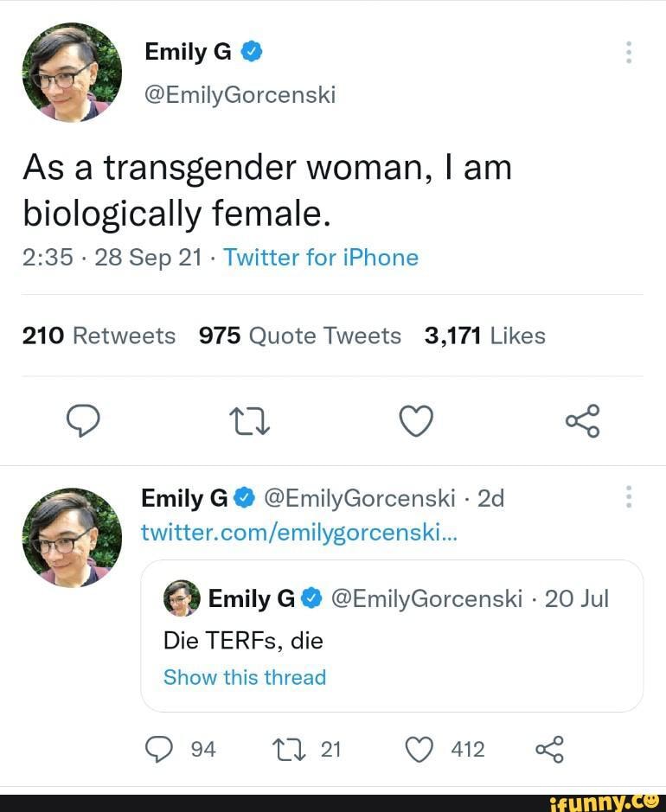The height and width of the screenshot is (812, 666).
Task: Share the bottom tweet
Action: click(551, 749)
